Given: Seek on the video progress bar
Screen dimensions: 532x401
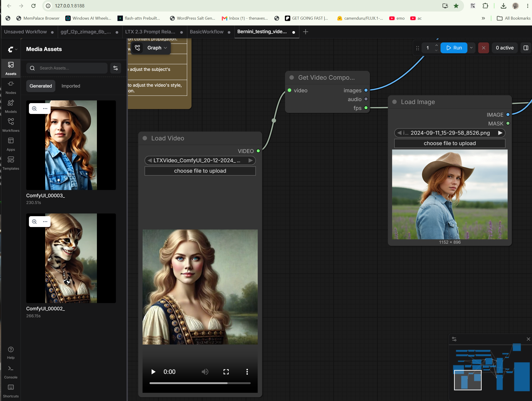Looking at the screenshot, I should [x=200, y=383].
